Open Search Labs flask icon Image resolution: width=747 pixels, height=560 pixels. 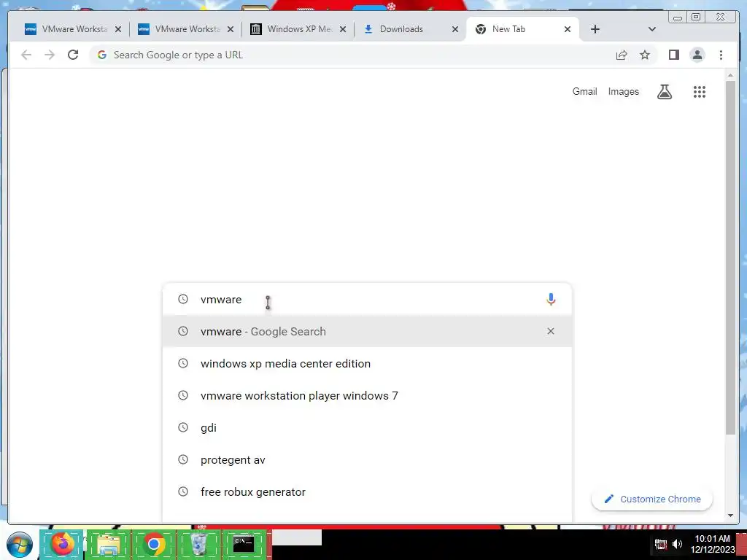point(665,91)
